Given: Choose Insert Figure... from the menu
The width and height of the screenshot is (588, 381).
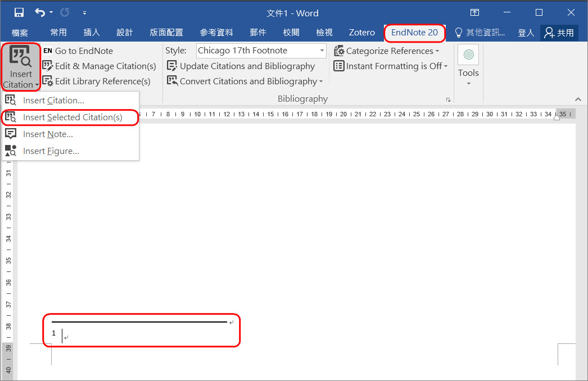Looking at the screenshot, I should (x=70, y=151).
